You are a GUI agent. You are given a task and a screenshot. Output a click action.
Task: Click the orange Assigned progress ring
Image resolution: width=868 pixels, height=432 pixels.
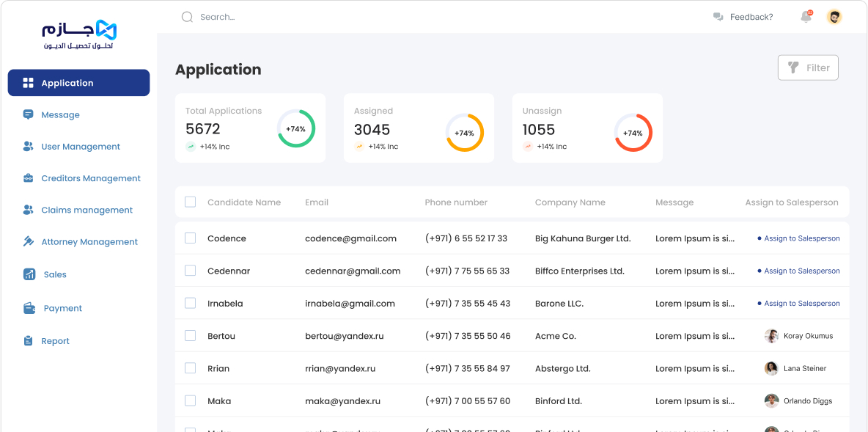coord(465,133)
